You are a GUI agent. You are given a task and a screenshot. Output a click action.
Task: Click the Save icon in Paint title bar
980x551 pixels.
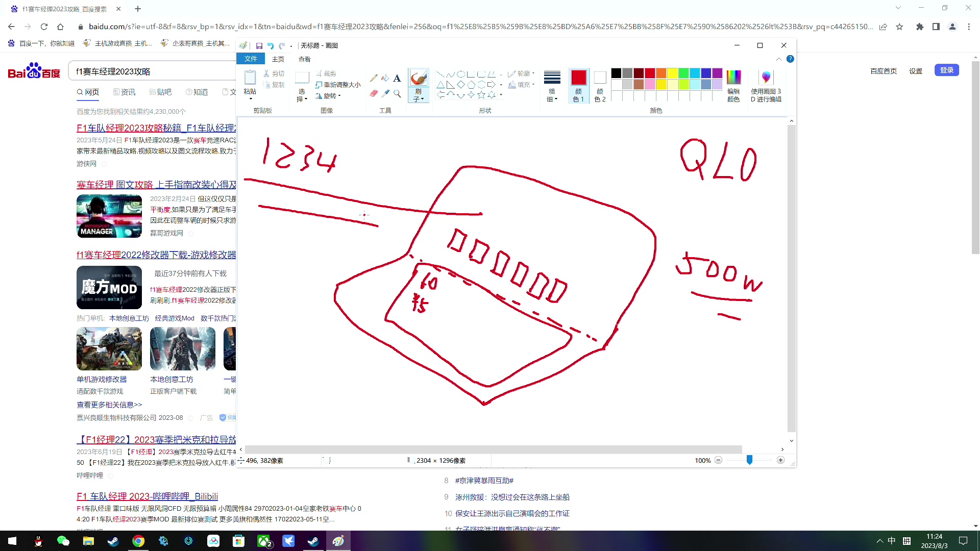[x=259, y=46]
